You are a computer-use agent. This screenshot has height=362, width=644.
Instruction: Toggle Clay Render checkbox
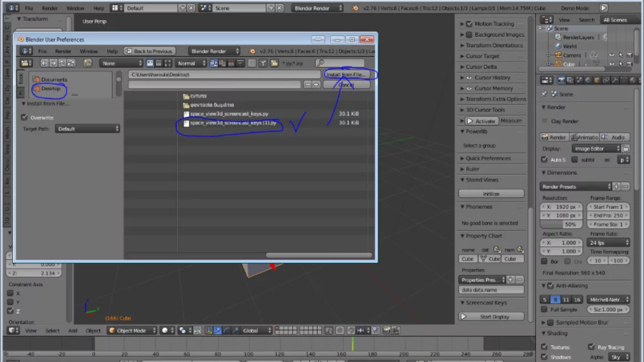pyautogui.click(x=545, y=121)
